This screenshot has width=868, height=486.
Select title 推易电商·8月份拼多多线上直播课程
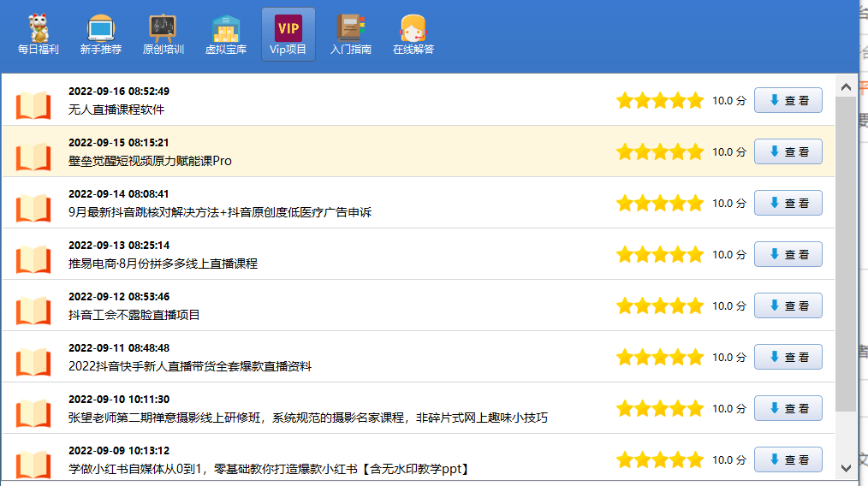[163, 264]
